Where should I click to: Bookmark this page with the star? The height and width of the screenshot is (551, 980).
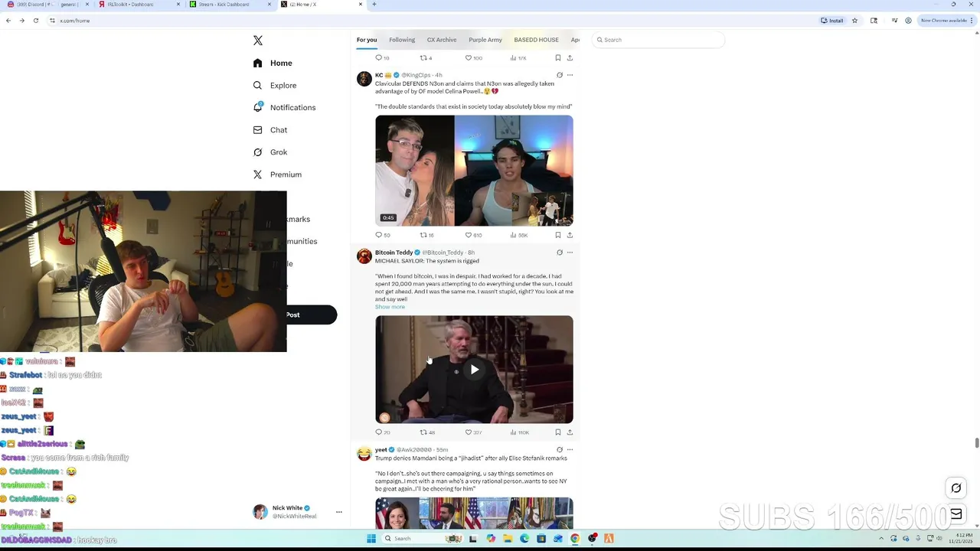coord(854,21)
